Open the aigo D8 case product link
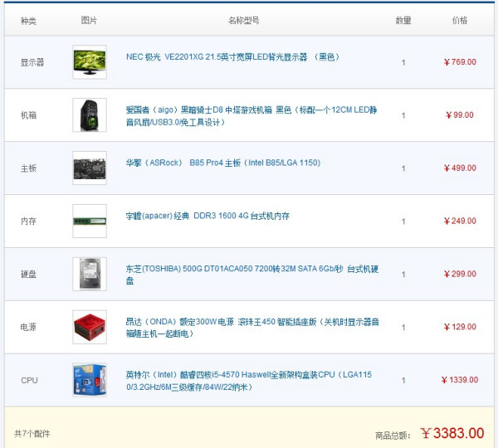498x448 pixels. click(x=251, y=116)
